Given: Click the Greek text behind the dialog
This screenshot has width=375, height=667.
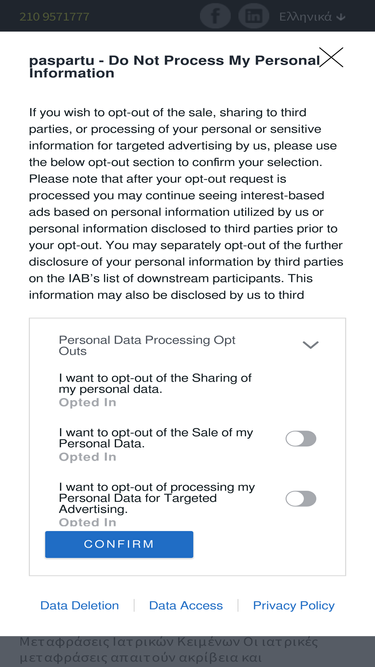Looking at the screenshot, I should click(x=169, y=649).
